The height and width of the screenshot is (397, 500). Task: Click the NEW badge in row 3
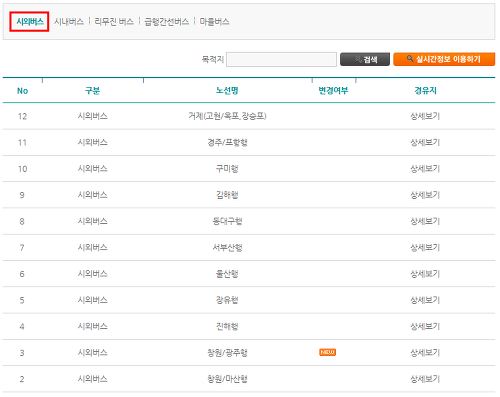click(x=327, y=352)
